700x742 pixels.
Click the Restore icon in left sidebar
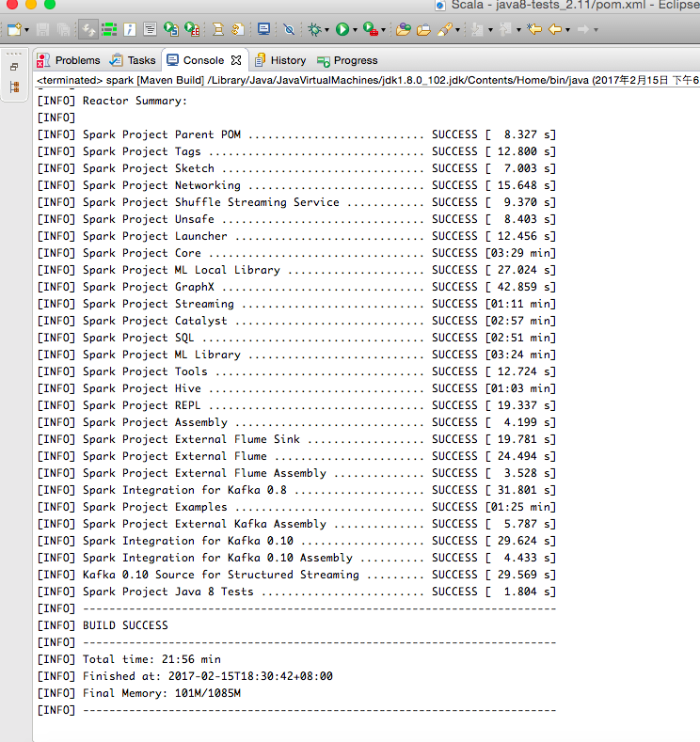pyautogui.click(x=14, y=67)
